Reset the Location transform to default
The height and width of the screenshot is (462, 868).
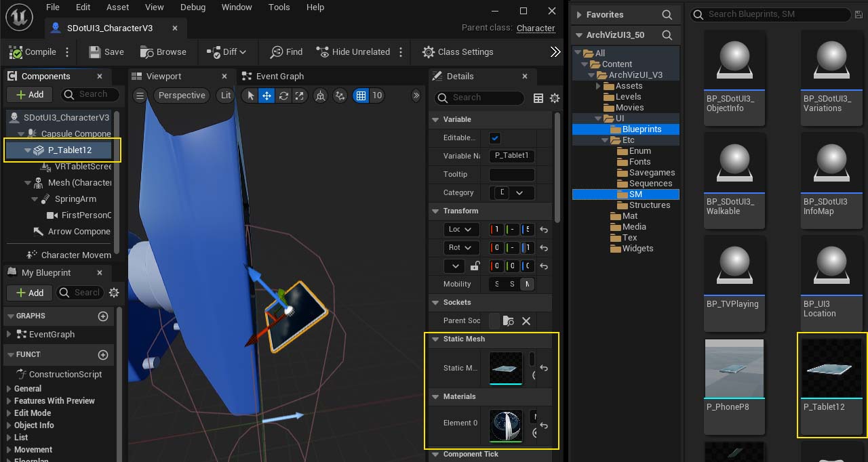click(543, 230)
